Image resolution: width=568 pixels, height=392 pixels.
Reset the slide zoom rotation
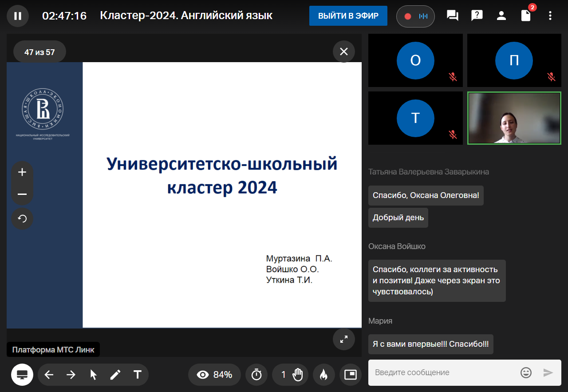[22, 218]
